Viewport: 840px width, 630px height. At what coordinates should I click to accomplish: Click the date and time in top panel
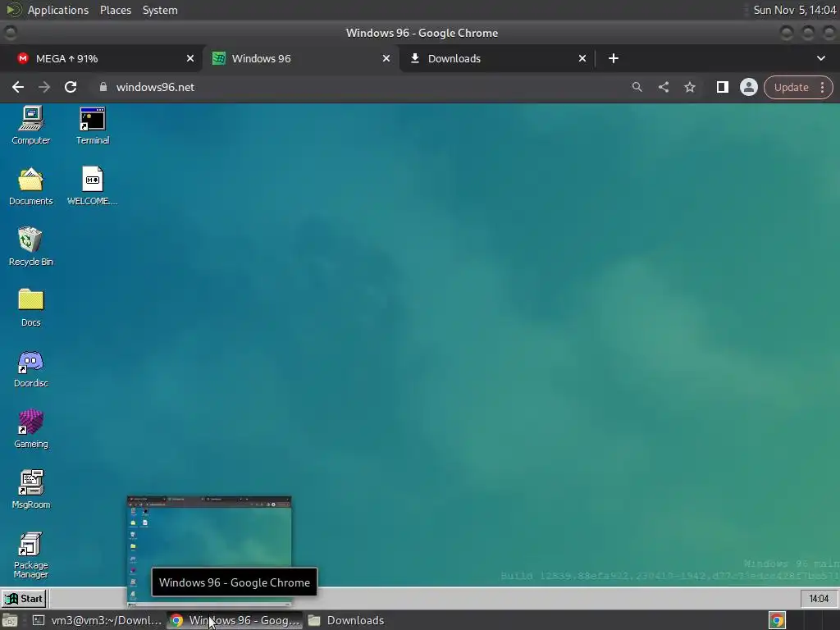pyautogui.click(x=794, y=10)
